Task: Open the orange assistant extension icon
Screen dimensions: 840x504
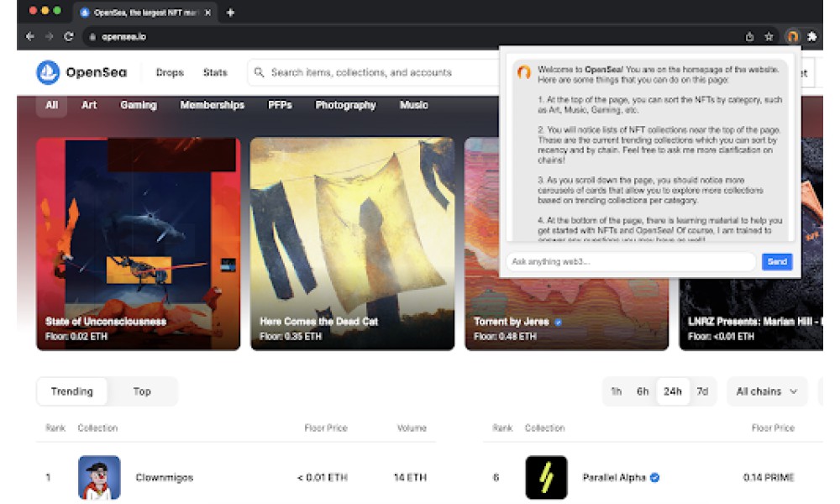Action: [x=792, y=36]
